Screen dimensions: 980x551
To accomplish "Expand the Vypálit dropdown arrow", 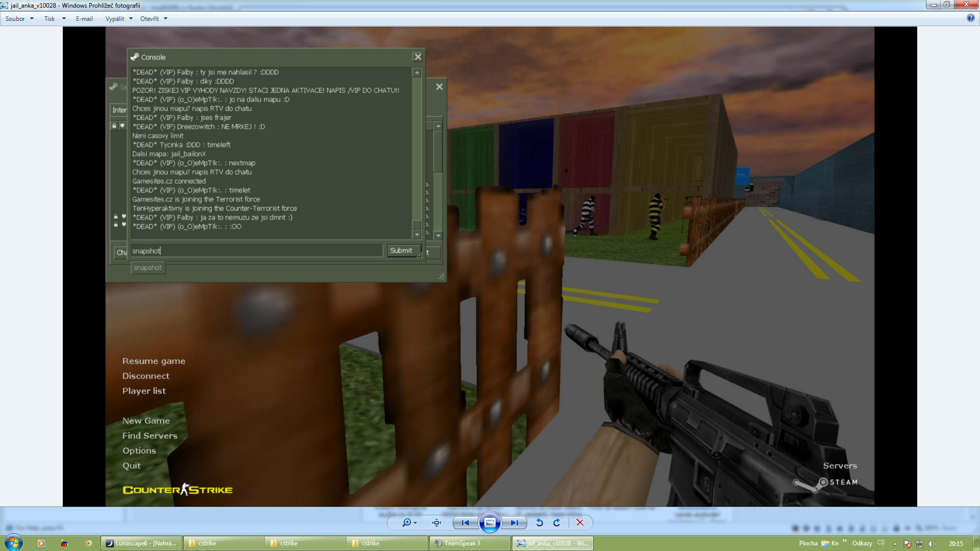I will point(131,19).
